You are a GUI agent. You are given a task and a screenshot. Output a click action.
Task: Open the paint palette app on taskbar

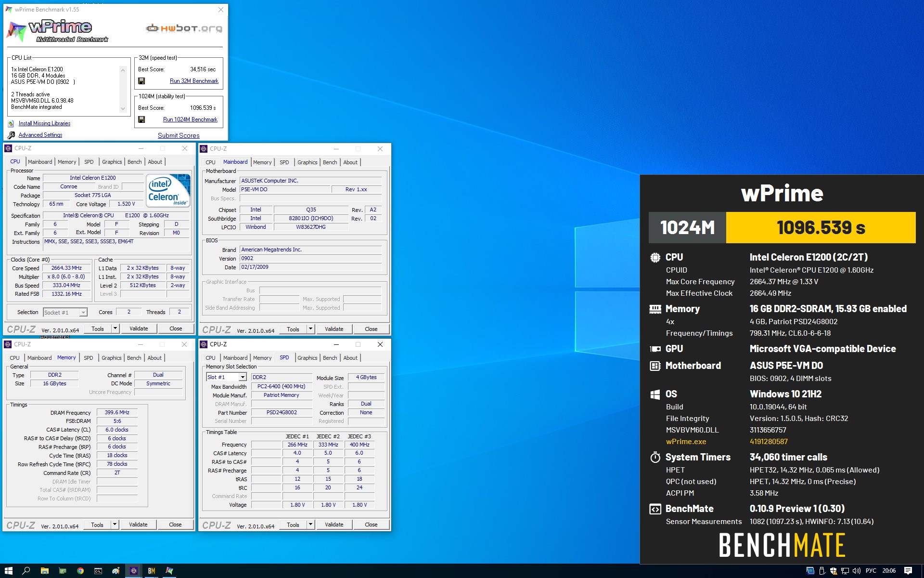tap(116, 571)
